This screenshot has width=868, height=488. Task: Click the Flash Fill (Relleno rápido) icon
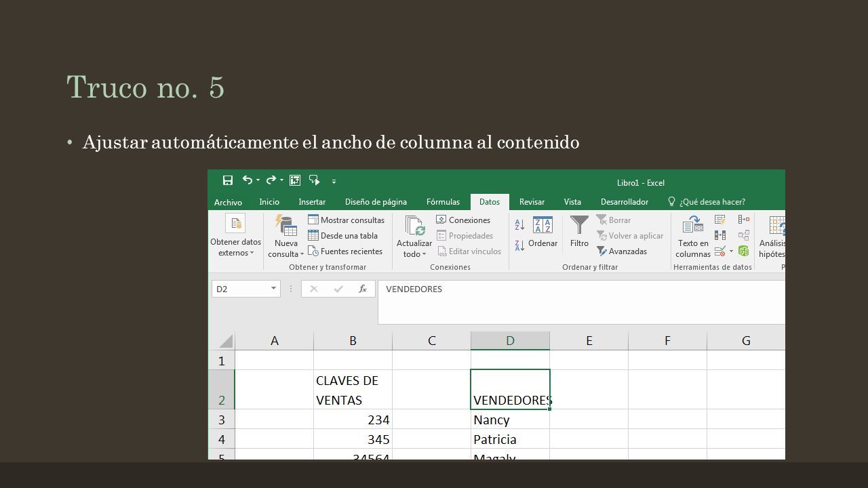[x=720, y=220]
